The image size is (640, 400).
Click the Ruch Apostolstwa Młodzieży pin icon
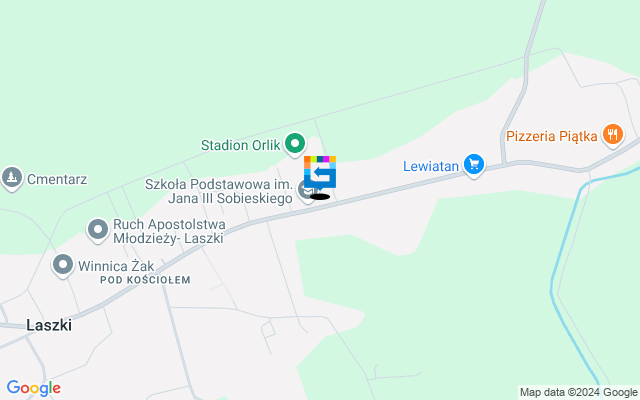click(98, 230)
